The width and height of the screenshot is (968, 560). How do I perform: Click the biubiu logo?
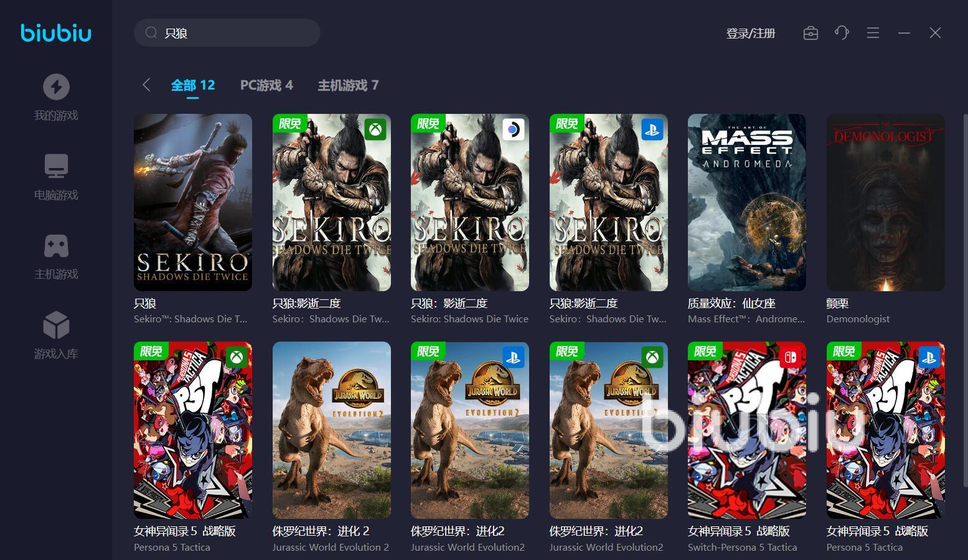(56, 32)
